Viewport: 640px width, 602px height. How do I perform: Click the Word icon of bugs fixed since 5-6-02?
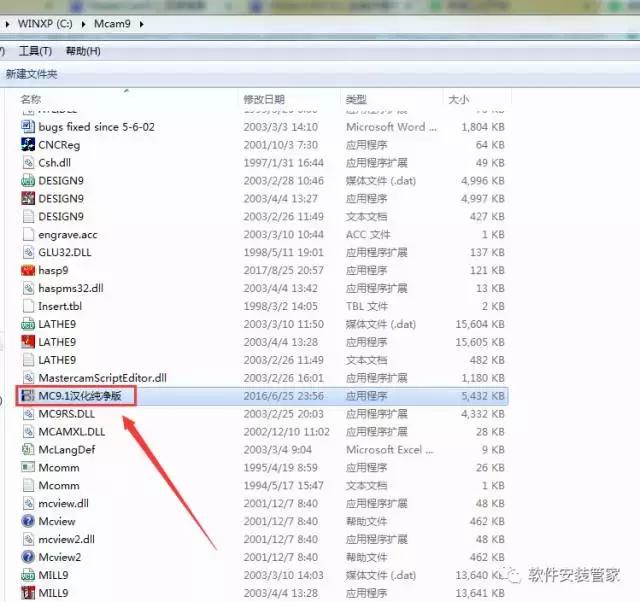28,127
